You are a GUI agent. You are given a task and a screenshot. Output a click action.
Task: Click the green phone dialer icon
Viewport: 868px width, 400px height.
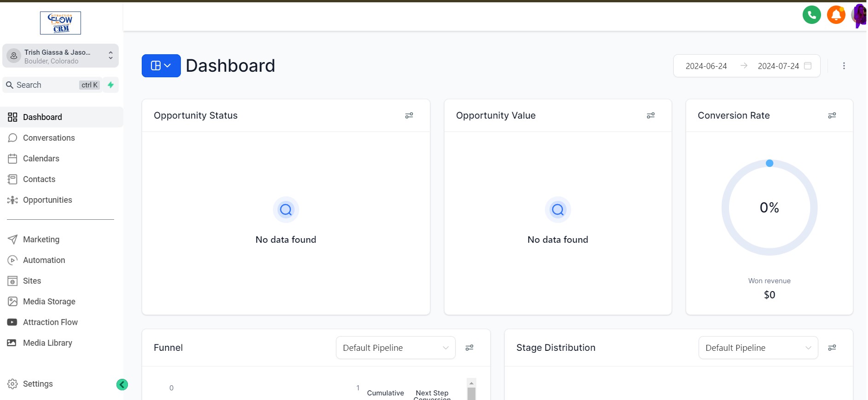point(811,15)
